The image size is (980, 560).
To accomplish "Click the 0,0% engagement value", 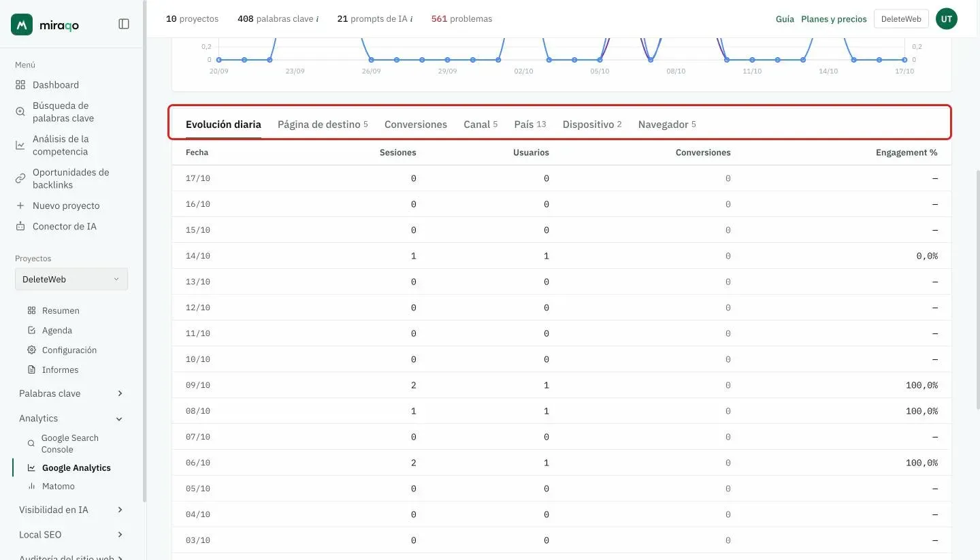I will click(927, 256).
